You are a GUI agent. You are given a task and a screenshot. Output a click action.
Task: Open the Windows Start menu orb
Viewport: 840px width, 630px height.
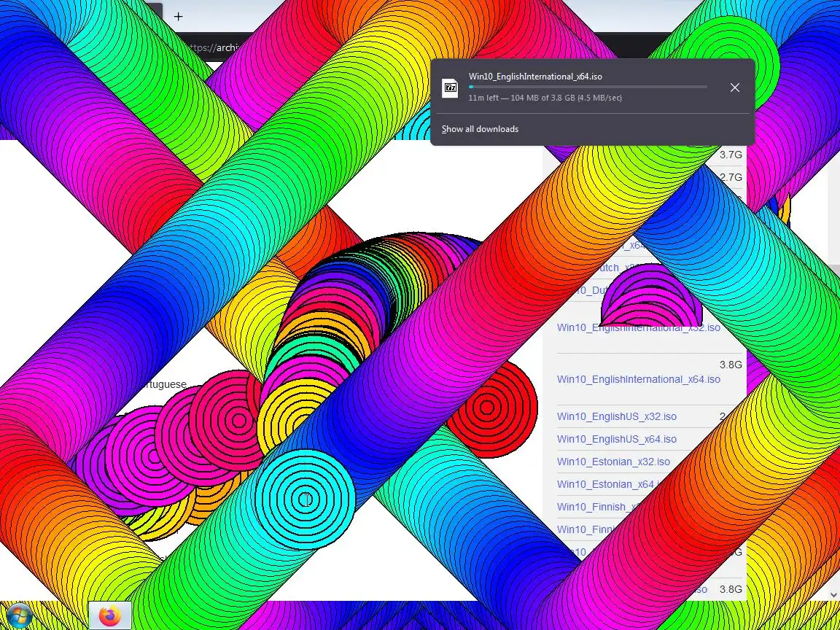tap(19, 616)
